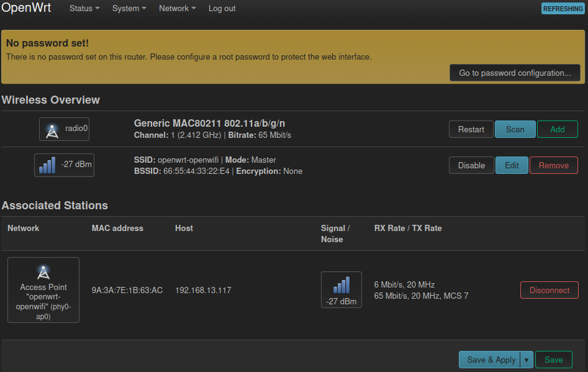
Task: Disable the openwrt-openwifi network
Action: coord(471,165)
